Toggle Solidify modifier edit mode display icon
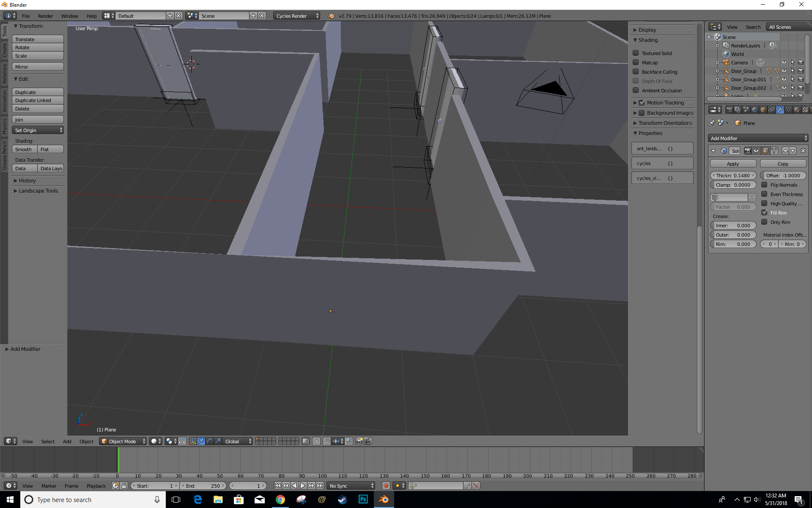This screenshot has width=812, height=508. point(765,151)
